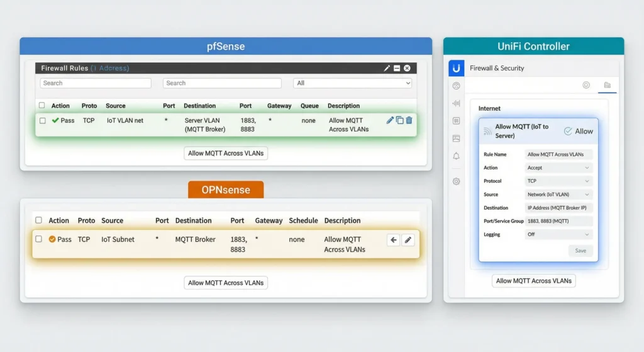Open the UniFi Action Accept dropdown
The height and width of the screenshot is (352, 644).
[x=558, y=167]
